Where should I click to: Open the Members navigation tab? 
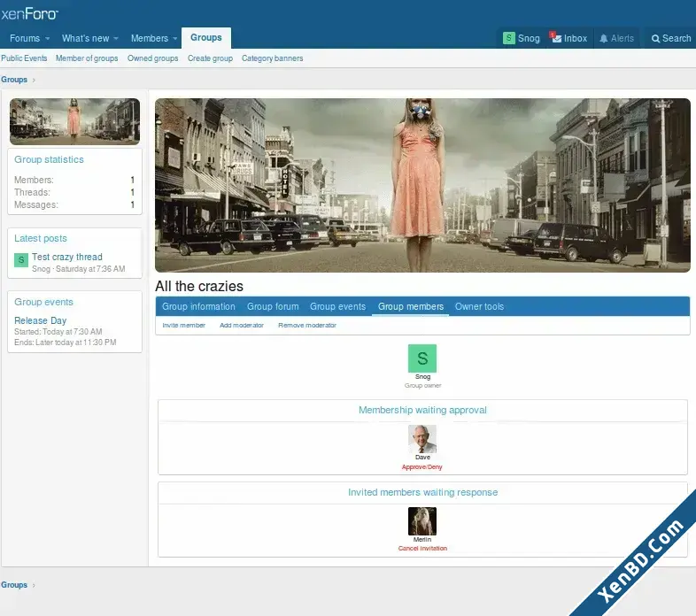(149, 38)
